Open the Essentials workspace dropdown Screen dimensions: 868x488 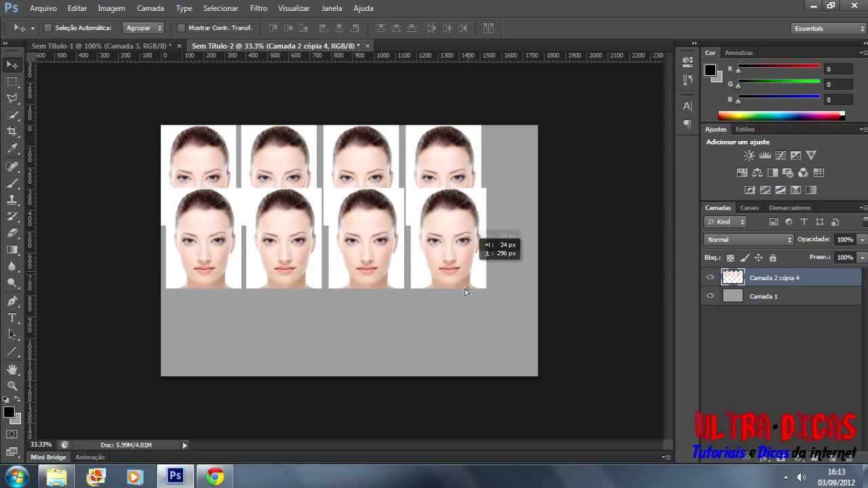tap(828, 28)
